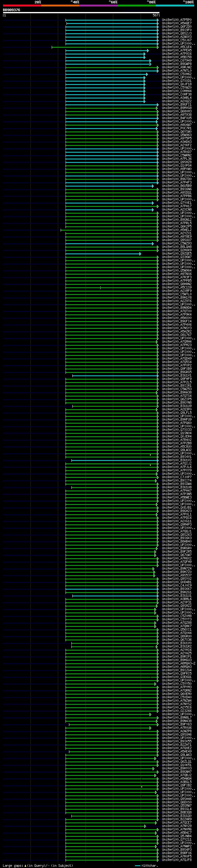
Task: Select the UniRef100_Q336W7 label
Action: [176, 257]
